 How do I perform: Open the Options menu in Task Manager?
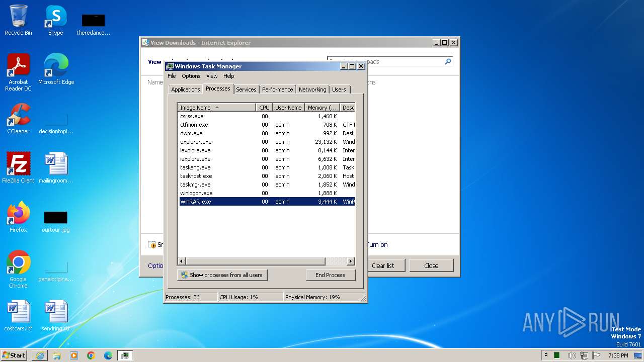191,76
